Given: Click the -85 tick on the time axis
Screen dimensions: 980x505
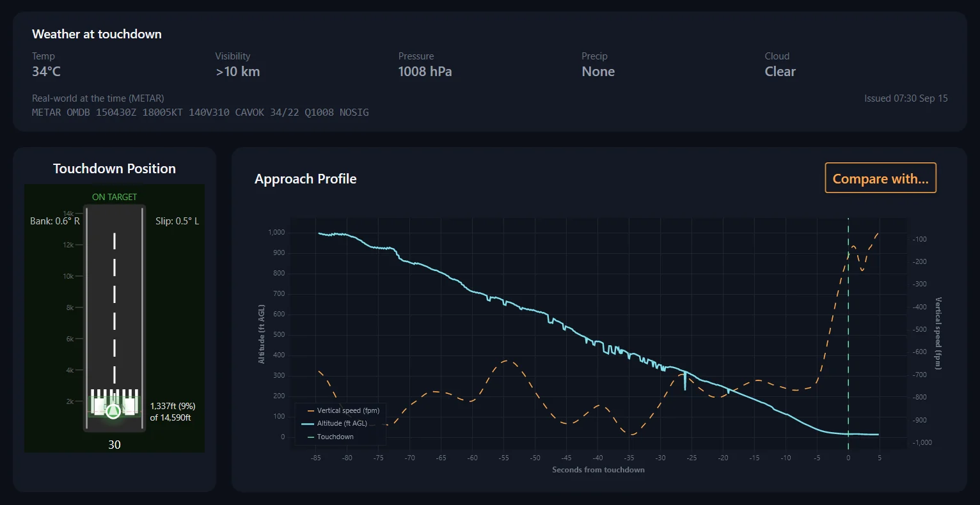Looking at the screenshot, I should (315, 458).
